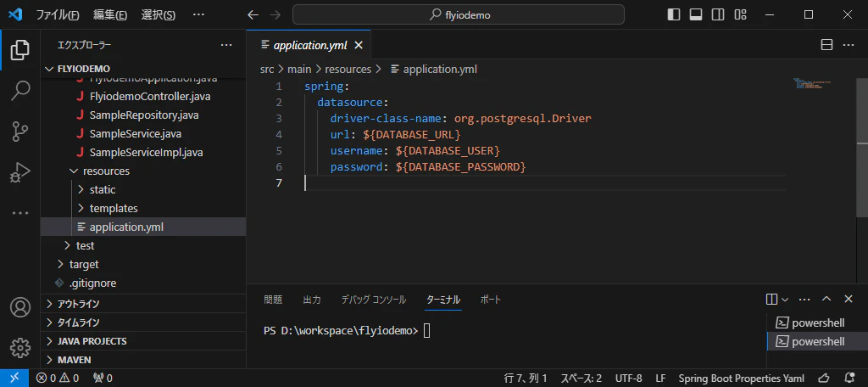
Task: Open SampleServiceImpl.java in explorer
Action: 144,153
